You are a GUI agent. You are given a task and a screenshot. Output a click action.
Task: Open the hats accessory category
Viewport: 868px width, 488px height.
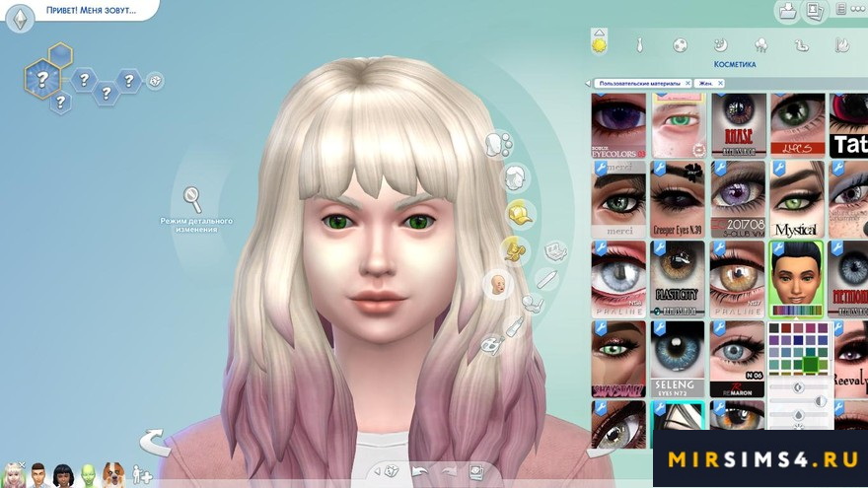[520, 215]
